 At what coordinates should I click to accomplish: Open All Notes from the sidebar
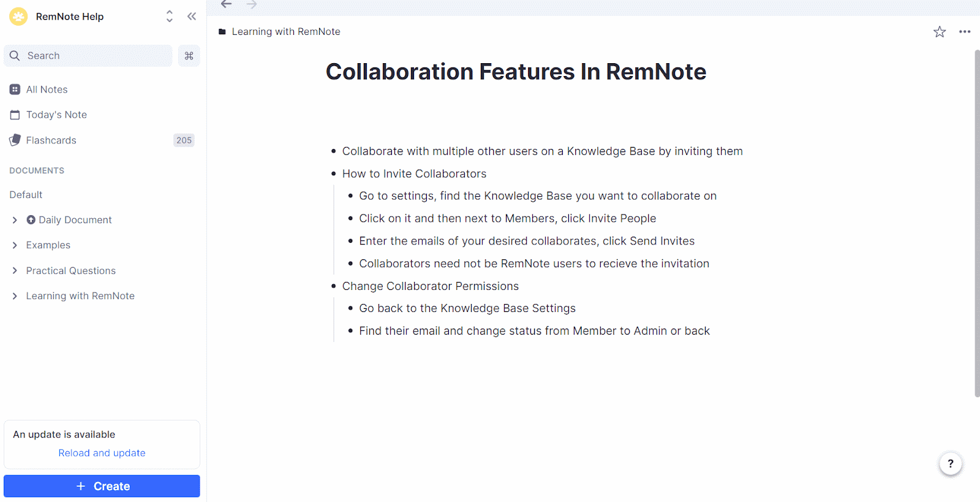coord(47,89)
